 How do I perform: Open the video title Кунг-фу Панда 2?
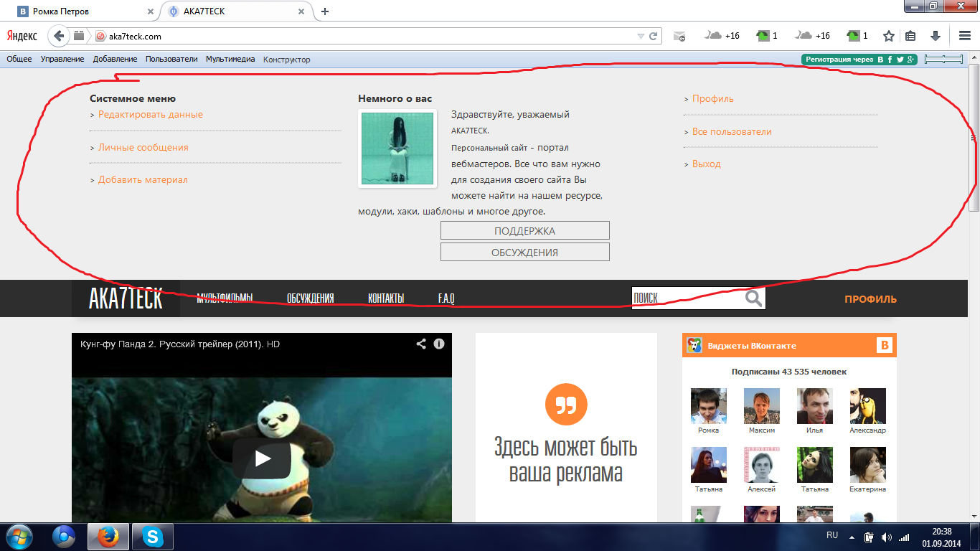pyautogui.click(x=179, y=344)
